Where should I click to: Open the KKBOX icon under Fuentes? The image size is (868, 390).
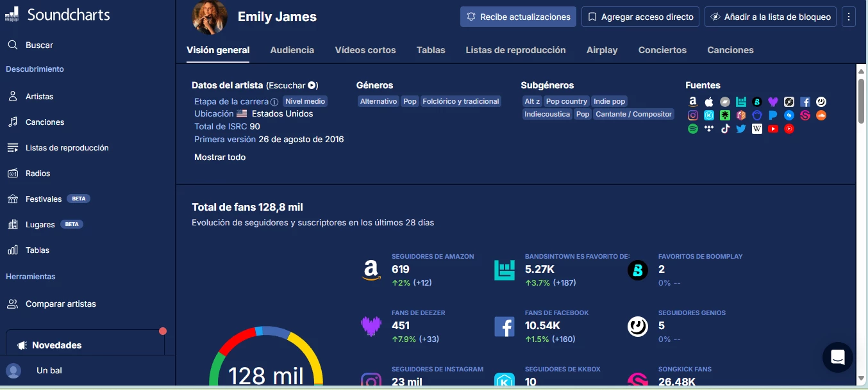pos(709,115)
